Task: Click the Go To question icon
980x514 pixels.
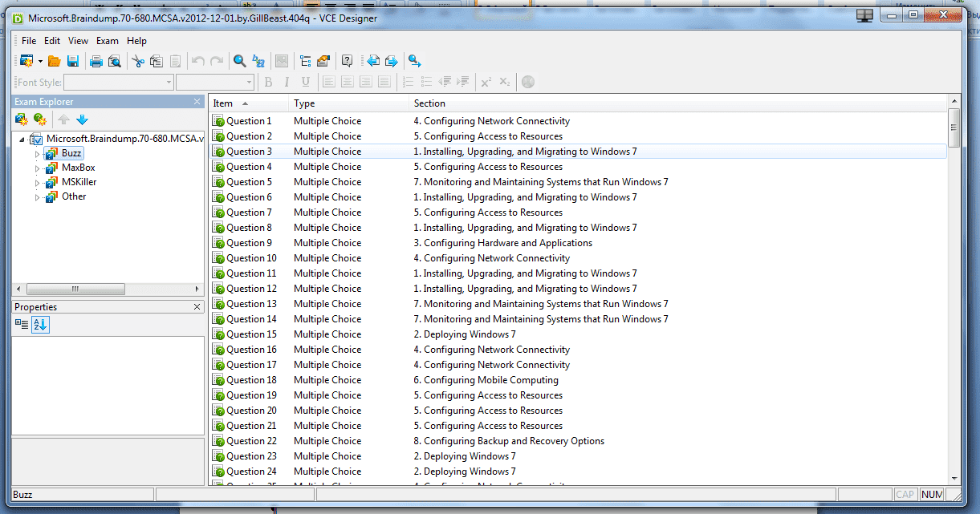Action: [x=414, y=61]
